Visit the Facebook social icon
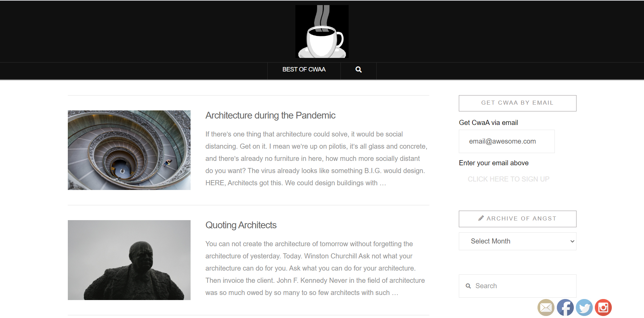 click(565, 308)
